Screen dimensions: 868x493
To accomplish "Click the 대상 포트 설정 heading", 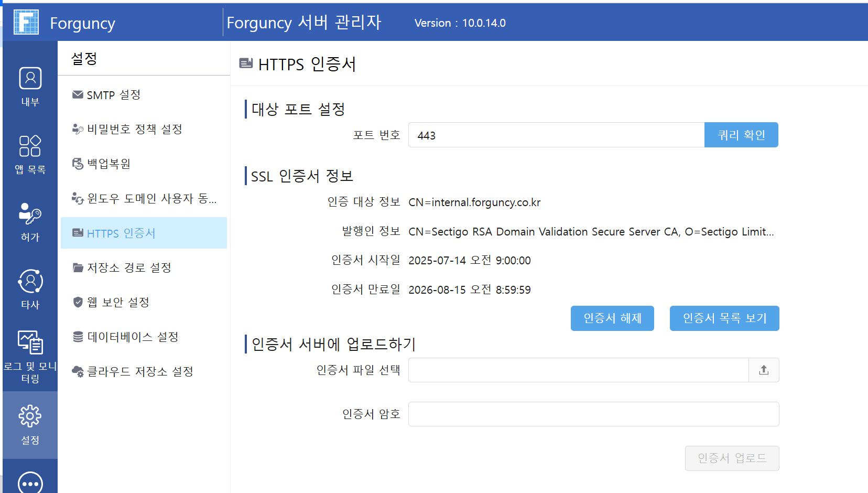I will pyautogui.click(x=298, y=109).
